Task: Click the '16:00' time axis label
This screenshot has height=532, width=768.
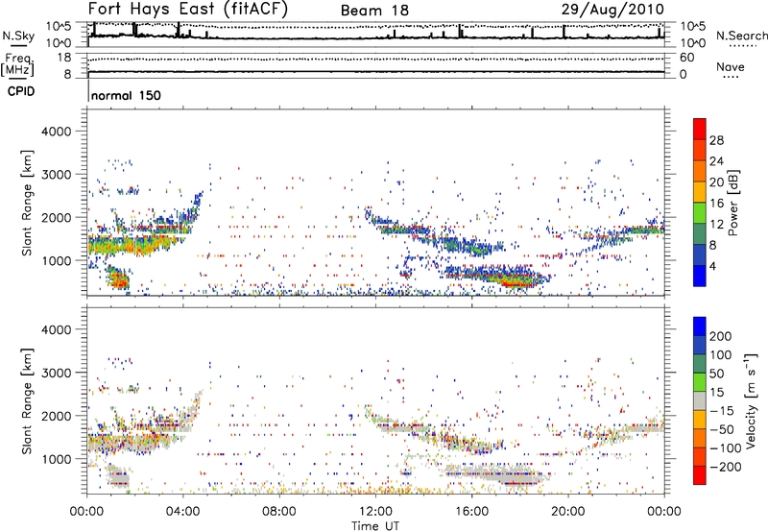Action: [471, 512]
